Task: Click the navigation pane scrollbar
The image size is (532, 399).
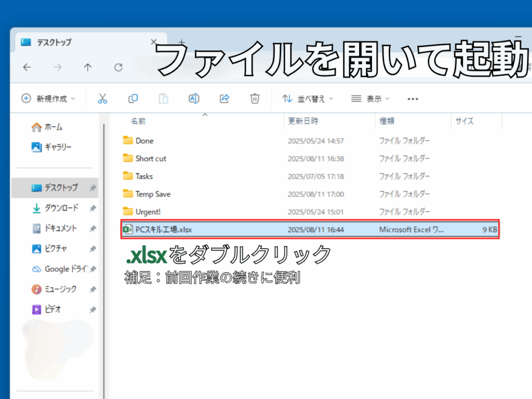Action: (104, 261)
